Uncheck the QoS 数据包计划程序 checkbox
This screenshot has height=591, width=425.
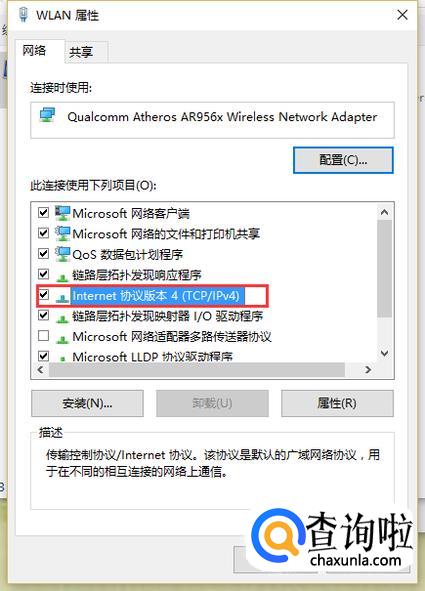click(x=43, y=253)
